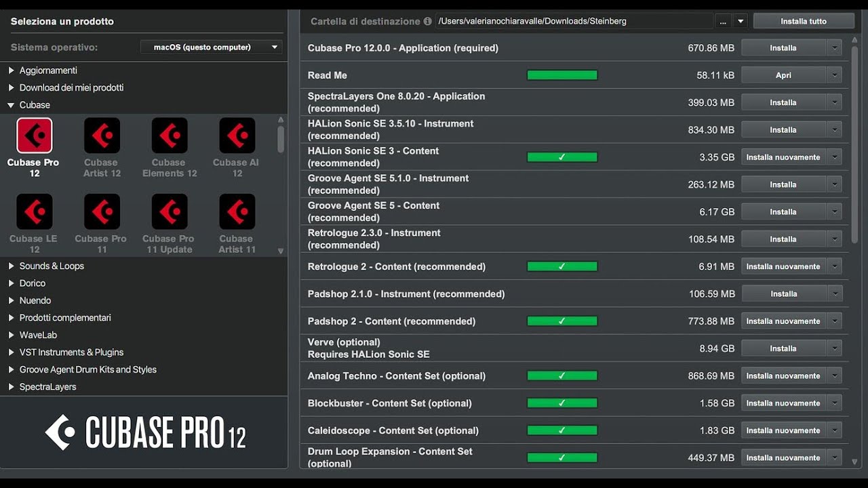The image size is (868, 488).
Task: Install HALion Sonic SE 3.5.10 Instrument
Action: (783, 129)
